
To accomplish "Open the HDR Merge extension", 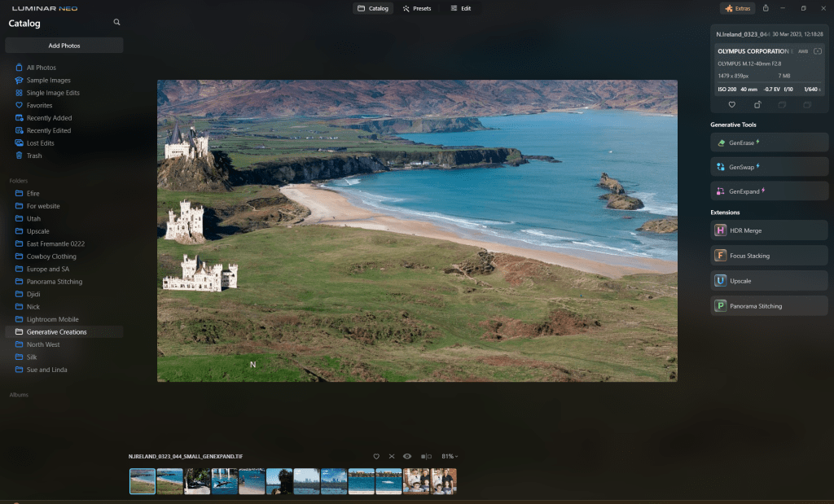I will pos(768,230).
